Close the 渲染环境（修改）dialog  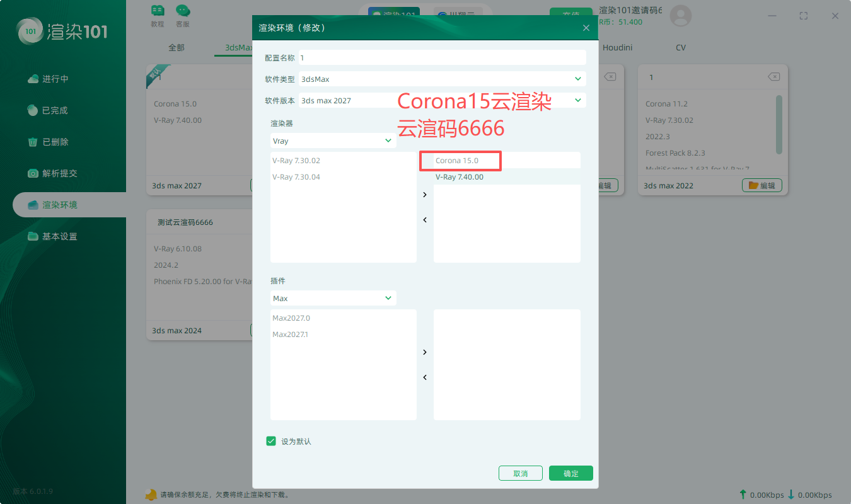coord(586,28)
